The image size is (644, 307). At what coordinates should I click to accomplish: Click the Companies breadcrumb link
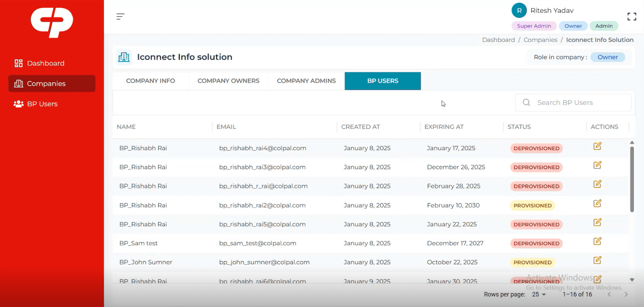click(540, 40)
